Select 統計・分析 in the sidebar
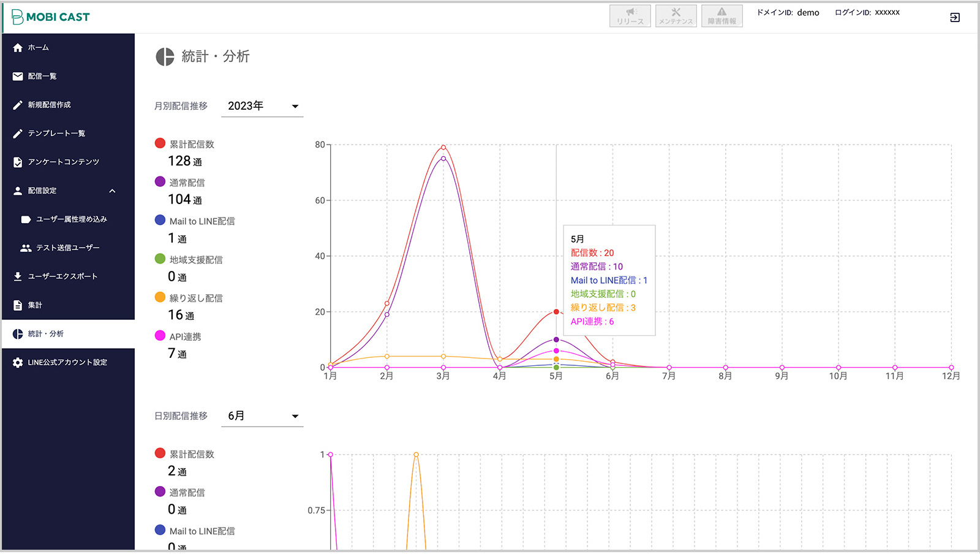The image size is (980, 554). point(68,334)
